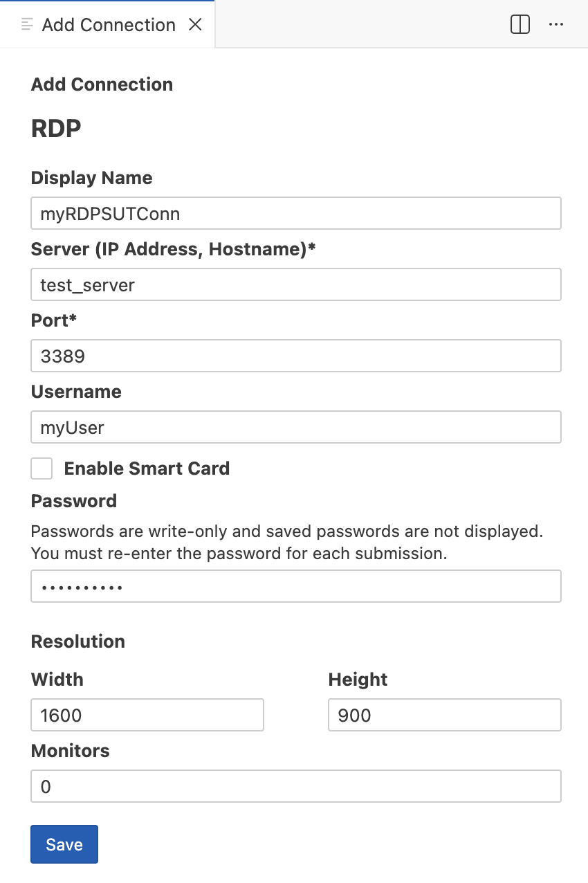588x883 pixels.
Task: Click the Enable Smart Card label text
Action: coord(147,468)
